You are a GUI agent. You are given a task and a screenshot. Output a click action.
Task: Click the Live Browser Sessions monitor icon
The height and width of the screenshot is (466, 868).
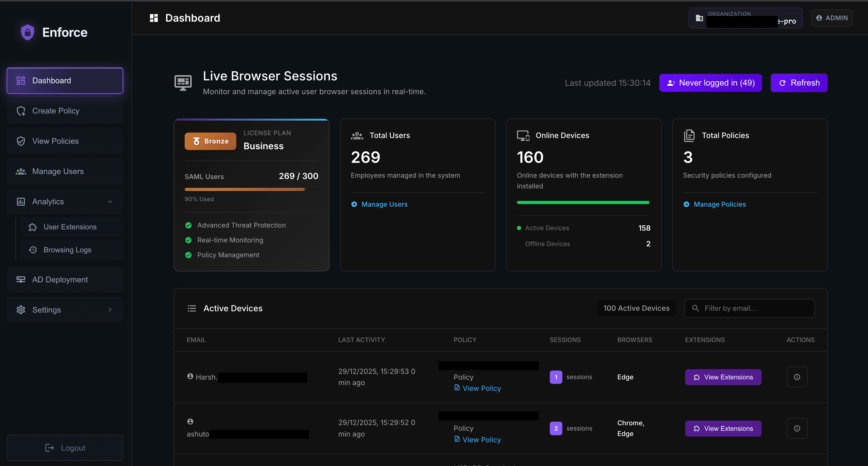coord(183,83)
